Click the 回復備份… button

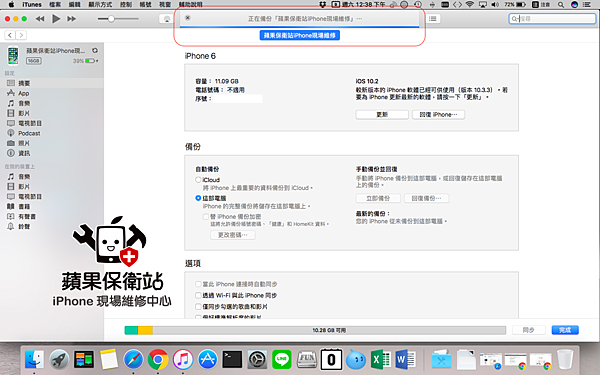(426, 198)
